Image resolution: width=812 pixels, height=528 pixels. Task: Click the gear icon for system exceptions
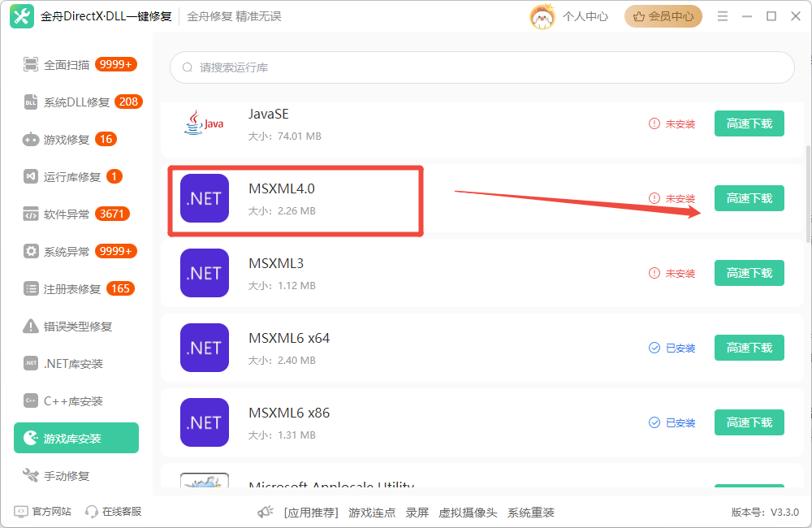click(x=31, y=251)
